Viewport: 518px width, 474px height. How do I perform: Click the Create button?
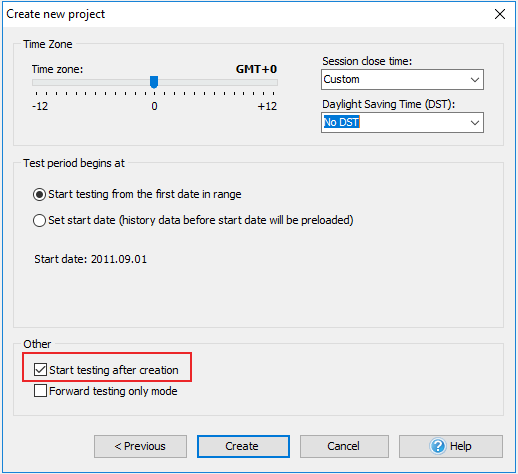point(243,446)
